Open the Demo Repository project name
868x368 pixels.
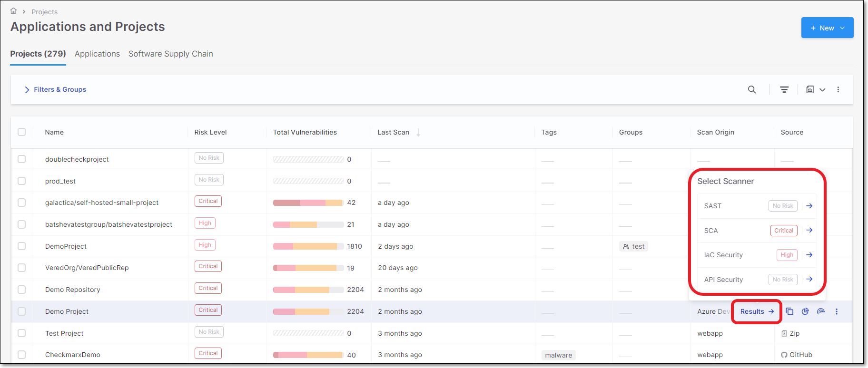coord(73,290)
